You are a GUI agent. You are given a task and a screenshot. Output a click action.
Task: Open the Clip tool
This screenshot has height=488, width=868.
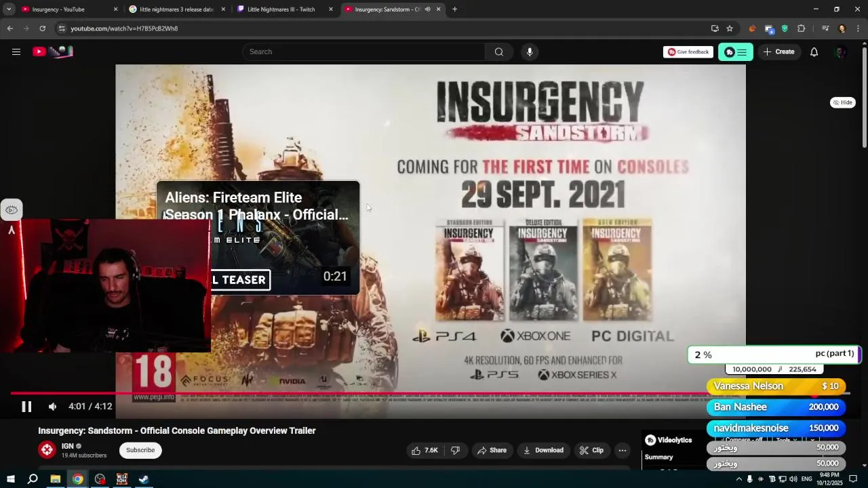(x=591, y=450)
